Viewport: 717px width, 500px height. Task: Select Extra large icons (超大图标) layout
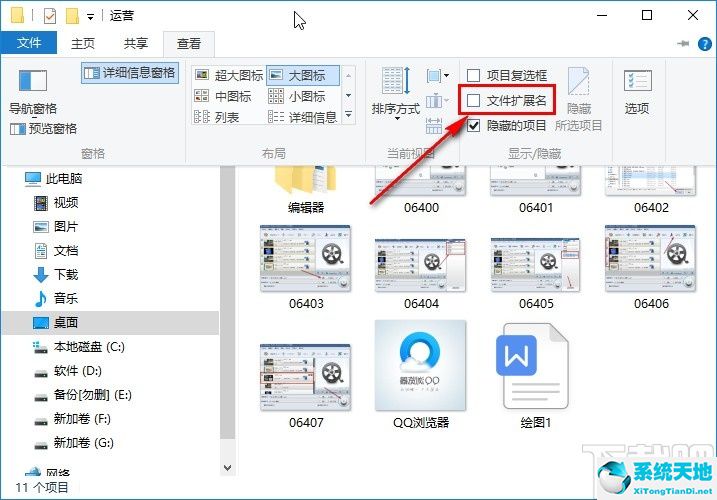coord(229,75)
